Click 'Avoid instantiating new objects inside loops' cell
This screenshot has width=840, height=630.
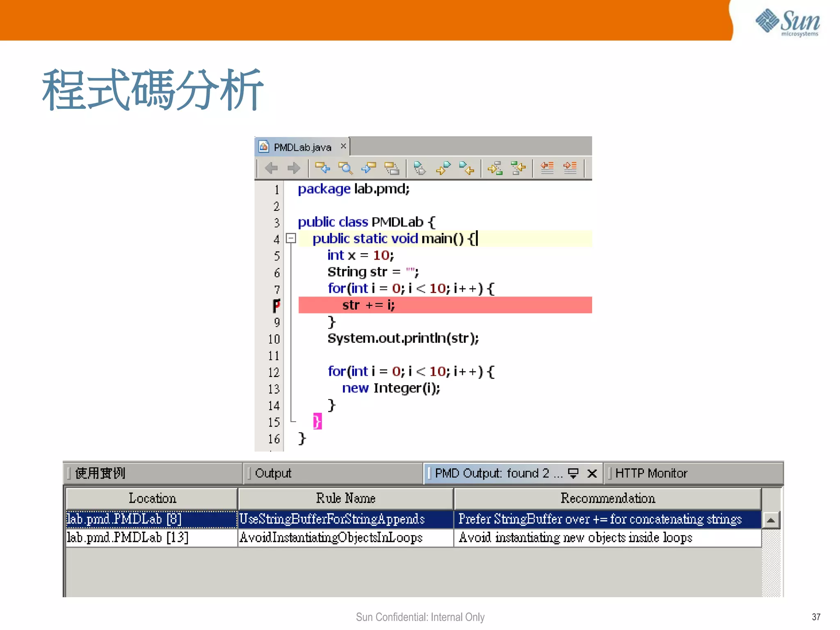click(x=608, y=538)
